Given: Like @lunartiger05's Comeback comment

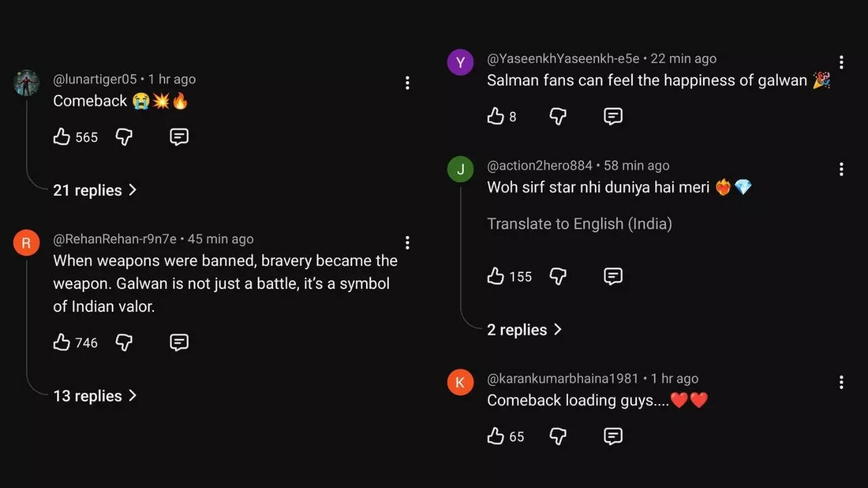Looking at the screenshot, I should [x=62, y=136].
